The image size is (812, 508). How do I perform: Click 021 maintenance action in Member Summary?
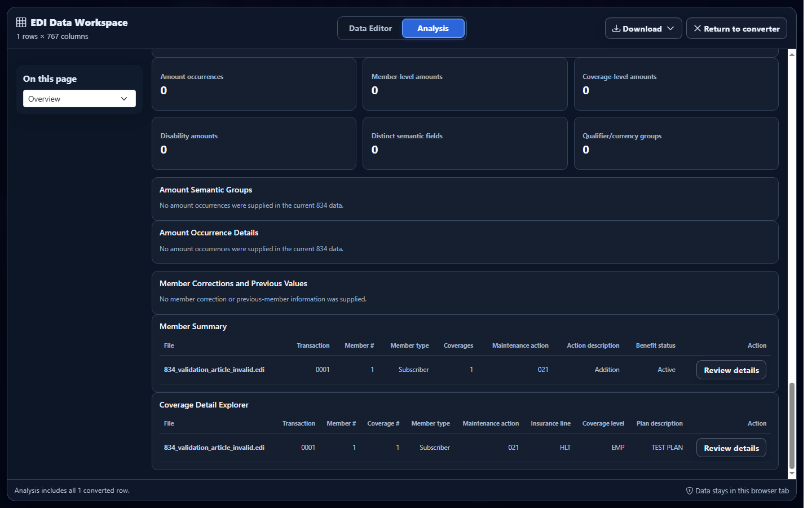point(543,370)
